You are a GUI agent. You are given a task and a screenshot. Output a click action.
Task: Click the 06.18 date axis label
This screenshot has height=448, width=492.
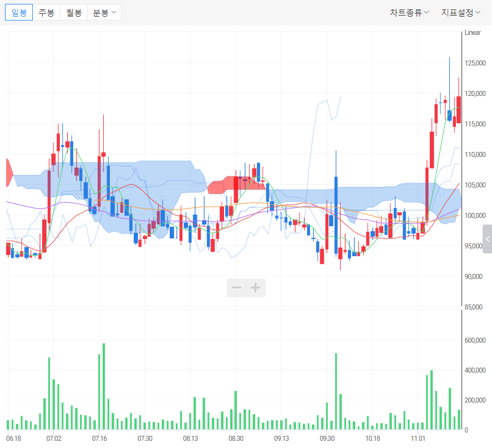13,438
